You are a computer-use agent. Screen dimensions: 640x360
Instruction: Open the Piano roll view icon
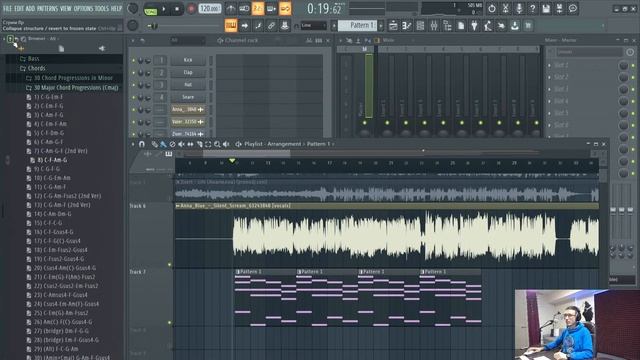[407, 26]
